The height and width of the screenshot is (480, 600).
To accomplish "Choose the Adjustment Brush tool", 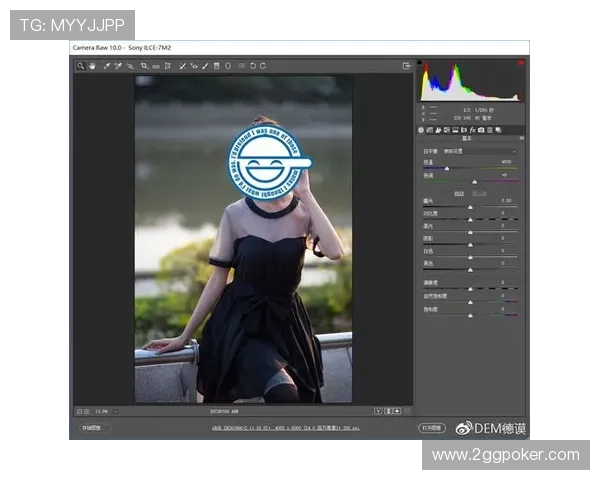I will [205, 66].
